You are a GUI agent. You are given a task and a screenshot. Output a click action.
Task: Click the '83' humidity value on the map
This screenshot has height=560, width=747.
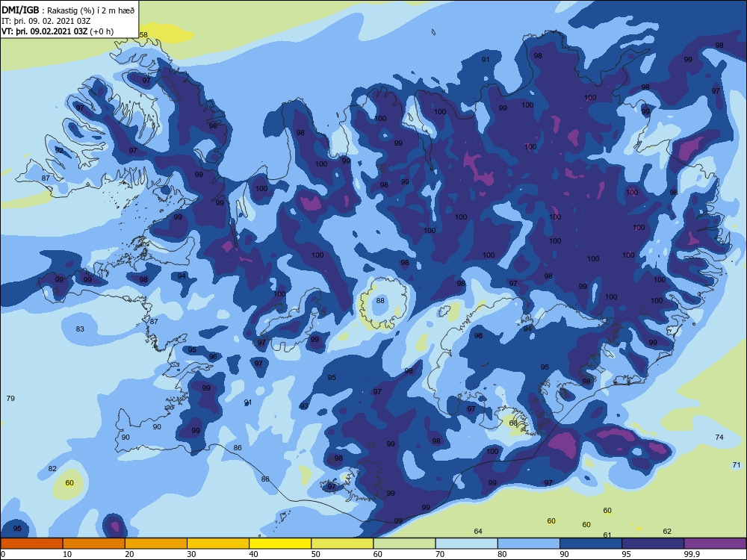point(80,329)
